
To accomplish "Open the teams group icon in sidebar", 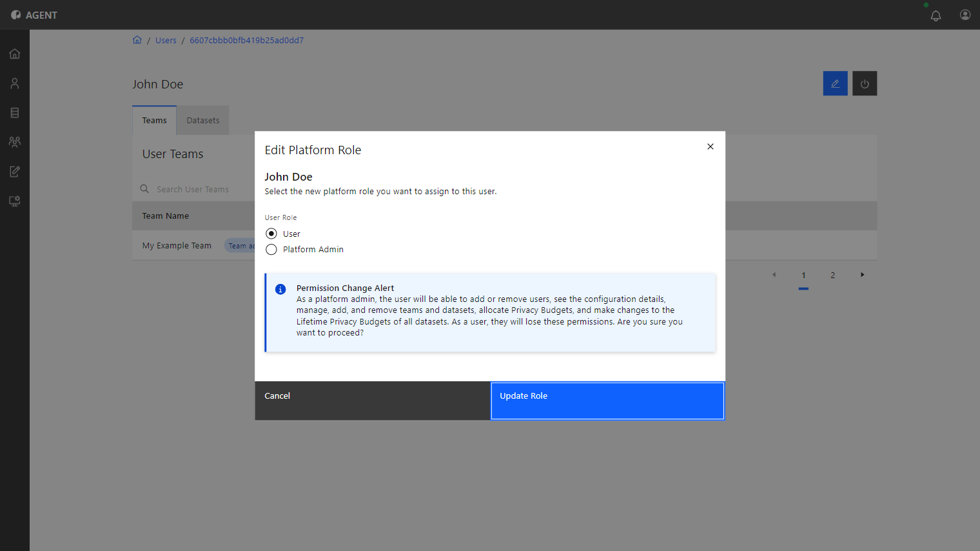I will [15, 142].
